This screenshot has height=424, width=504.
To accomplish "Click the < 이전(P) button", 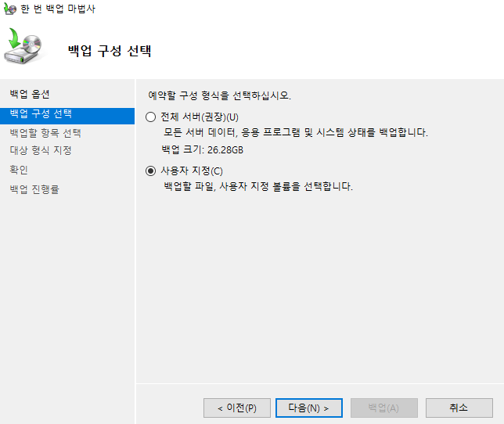I will pos(237,408).
